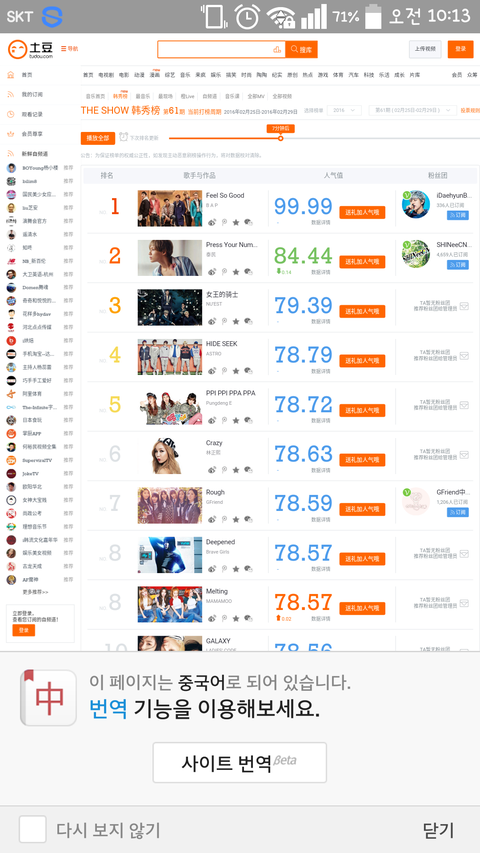Image resolution: width=480 pixels, height=853 pixels.
Task: Focus the Tudou search input field
Action: pyautogui.click(x=221, y=50)
